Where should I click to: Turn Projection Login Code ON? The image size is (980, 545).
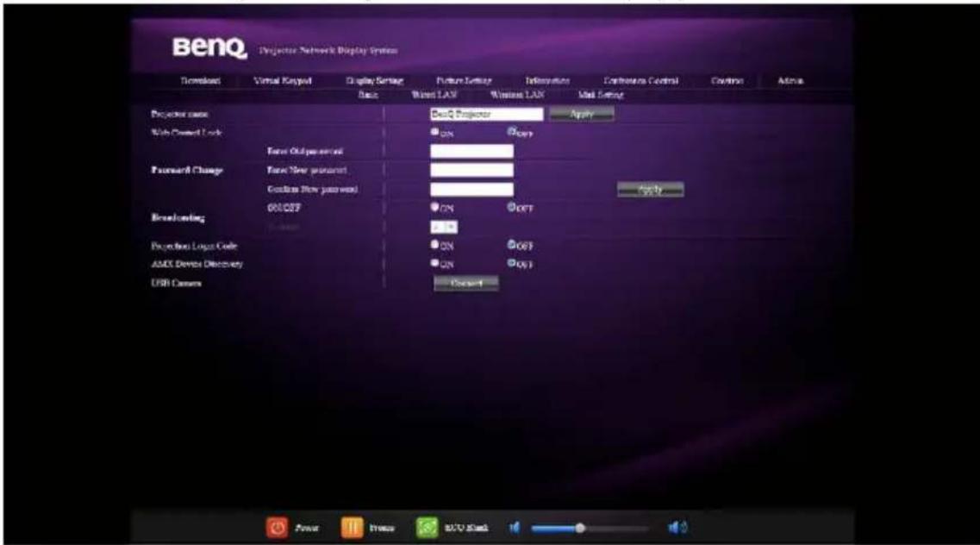pos(434,244)
